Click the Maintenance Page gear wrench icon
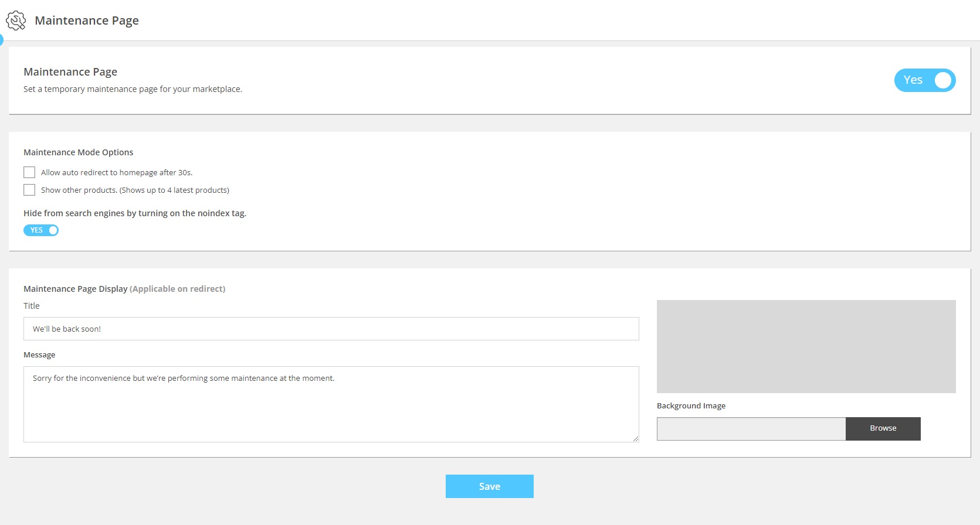Image resolution: width=980 pixels, height=525 pixels. [16, 21]
